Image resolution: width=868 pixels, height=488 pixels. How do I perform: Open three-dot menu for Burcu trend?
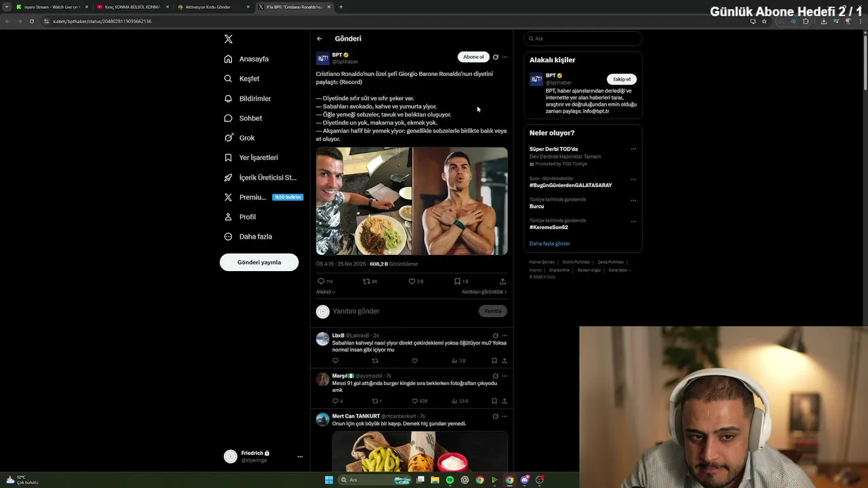coord(633,201)
